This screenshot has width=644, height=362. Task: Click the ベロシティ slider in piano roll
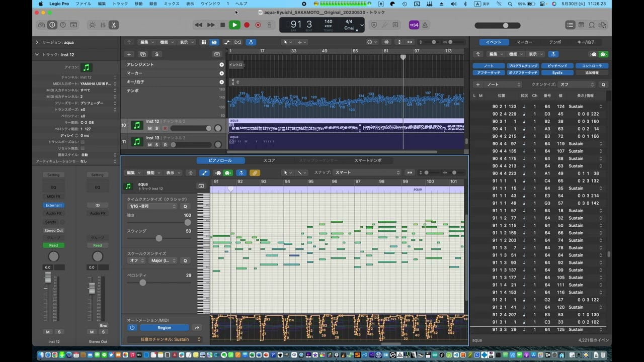[143, 283]
